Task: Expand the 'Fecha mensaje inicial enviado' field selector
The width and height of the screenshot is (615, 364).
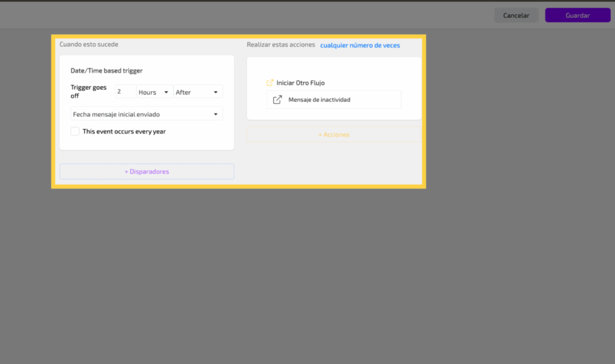Action: point(146,114)
